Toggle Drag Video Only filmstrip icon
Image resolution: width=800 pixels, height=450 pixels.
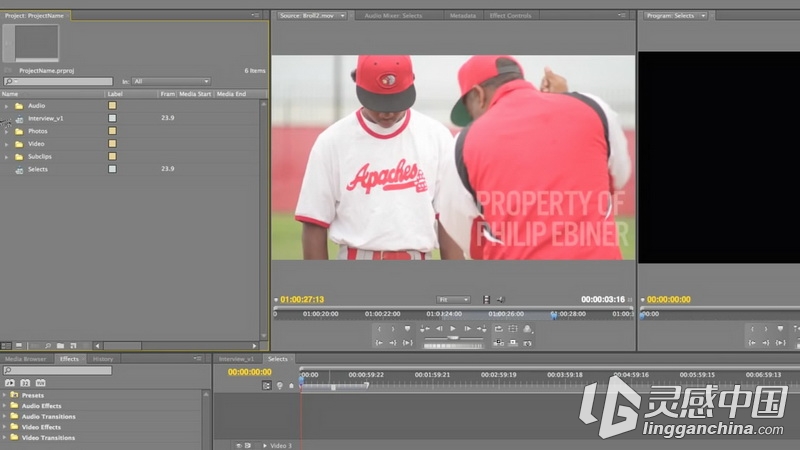tap(486, 299)
